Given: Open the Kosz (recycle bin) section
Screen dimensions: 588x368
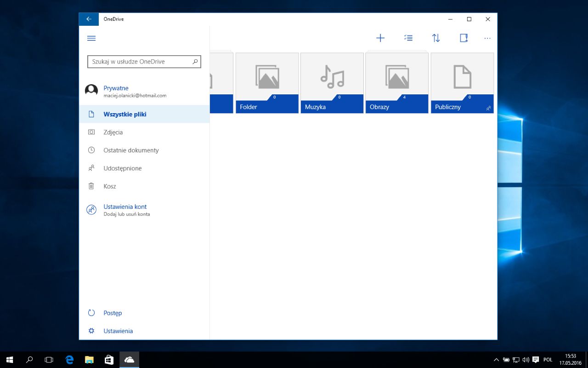Looking at the screenshot, I should coord(110,186).
